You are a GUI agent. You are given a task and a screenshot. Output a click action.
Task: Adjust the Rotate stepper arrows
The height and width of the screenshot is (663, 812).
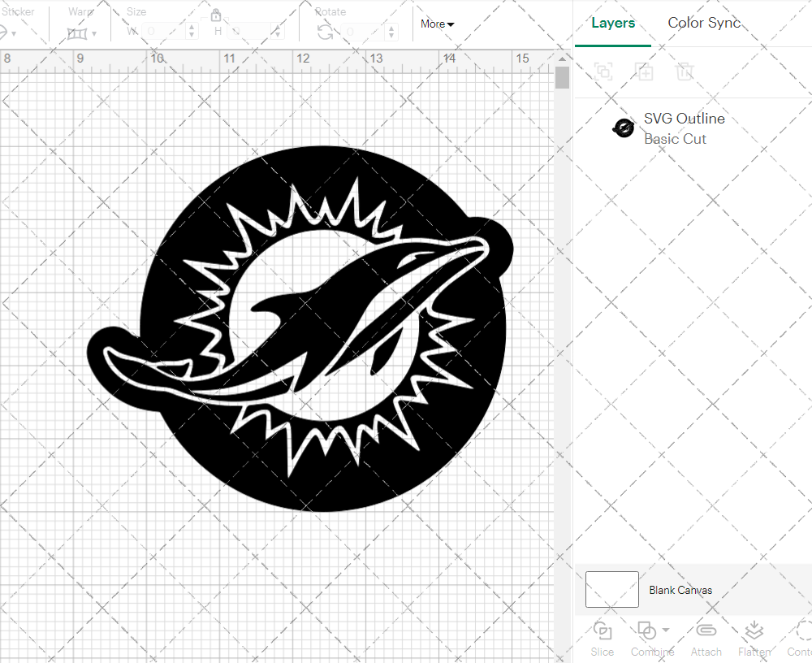click(x=391, y=32)
